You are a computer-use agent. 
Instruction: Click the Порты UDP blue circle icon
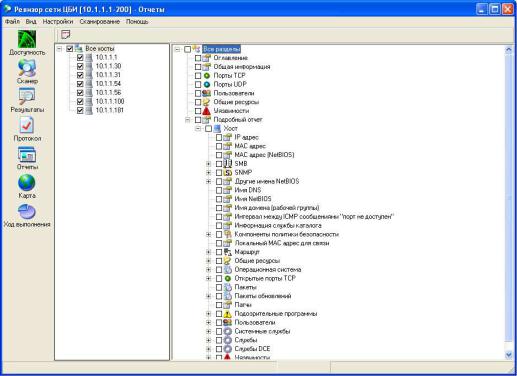(x=207, y=84)
